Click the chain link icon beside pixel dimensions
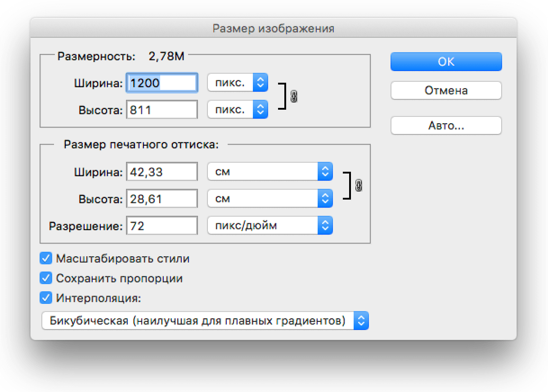 294,96
